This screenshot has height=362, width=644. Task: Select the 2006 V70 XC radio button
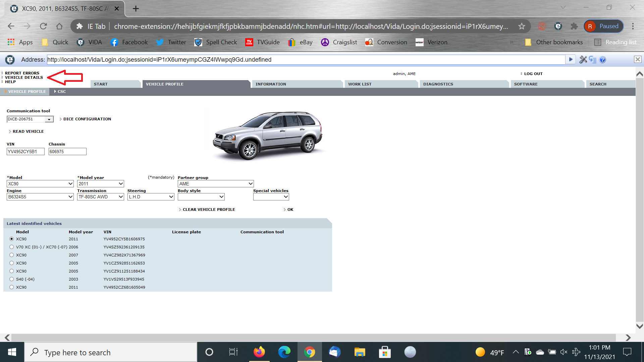(x=12, y=247)
